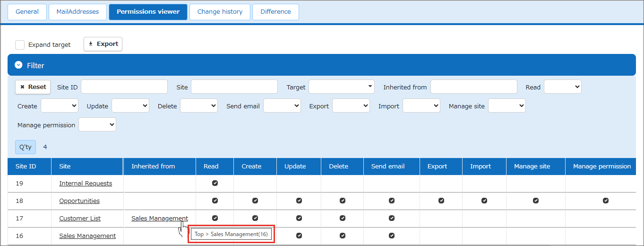The image size is (644, 246).
Task: Click the Q'ty label
Action: click(26, 147)
